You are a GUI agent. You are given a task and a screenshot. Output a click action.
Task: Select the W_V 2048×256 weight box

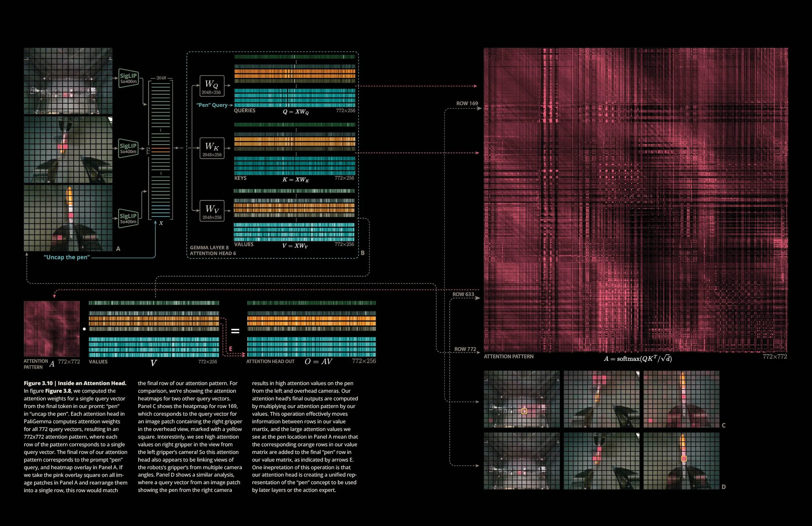tap(212, 211)
